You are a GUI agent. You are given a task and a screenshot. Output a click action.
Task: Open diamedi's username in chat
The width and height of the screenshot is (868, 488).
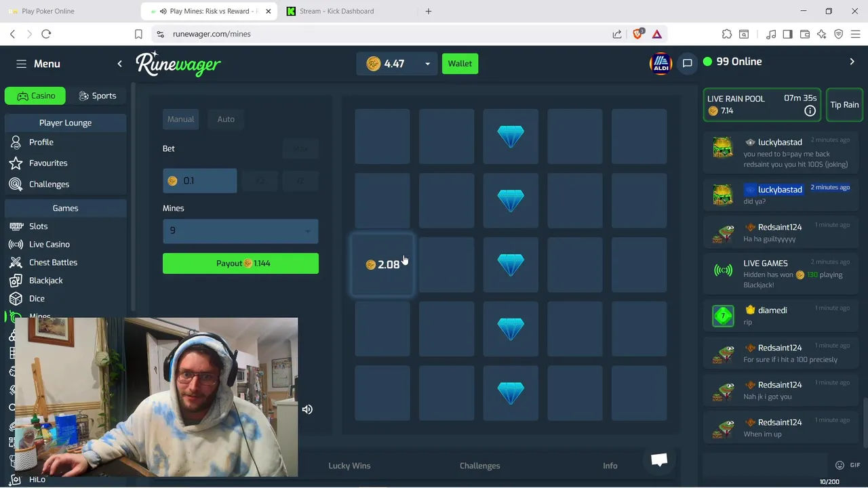coord(772,310)
